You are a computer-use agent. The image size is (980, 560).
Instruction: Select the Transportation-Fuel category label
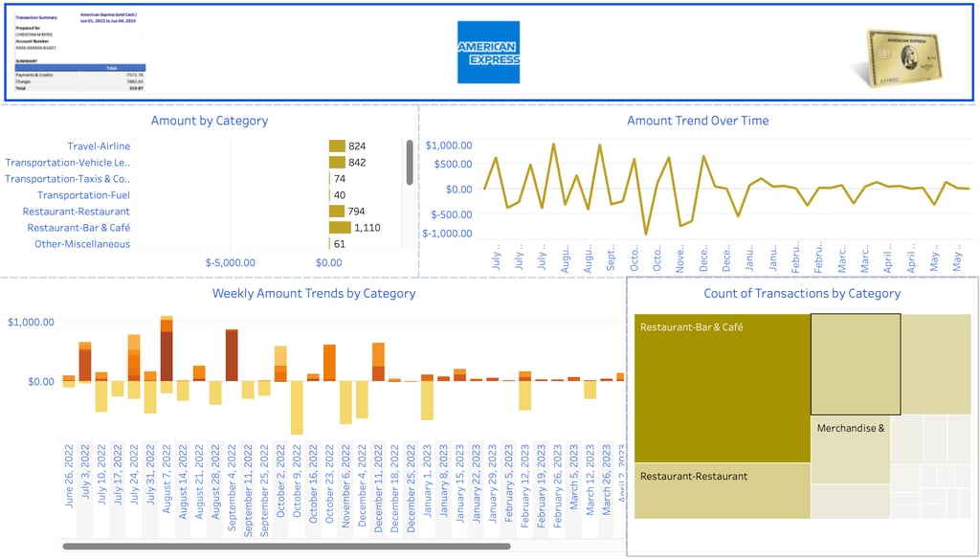(x=84, y=195)
